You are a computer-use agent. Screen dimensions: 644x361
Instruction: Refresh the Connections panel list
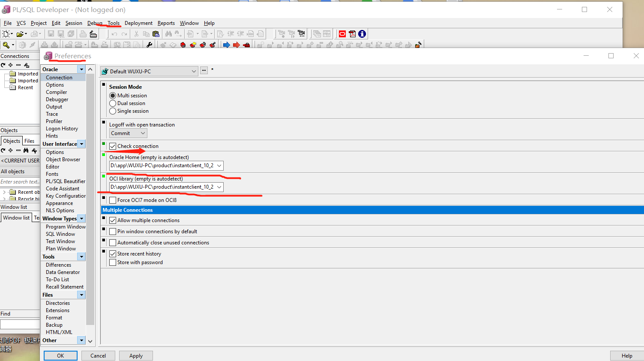[x=3, y=65]
